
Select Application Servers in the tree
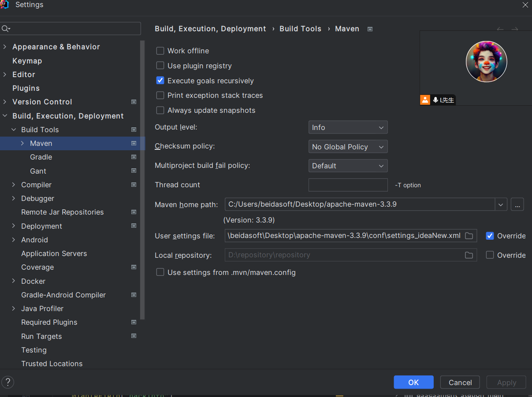[x=54, y=253]
